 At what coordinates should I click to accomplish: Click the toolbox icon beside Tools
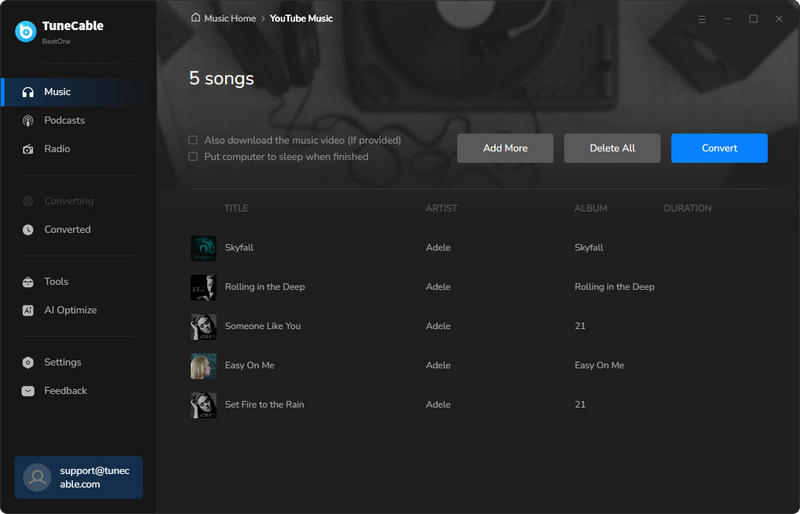click(28, 282)
